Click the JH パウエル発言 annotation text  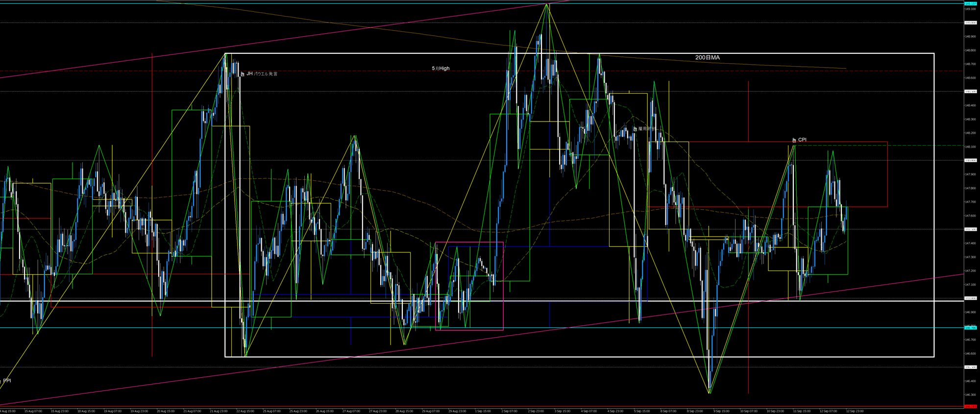(262, 74)
